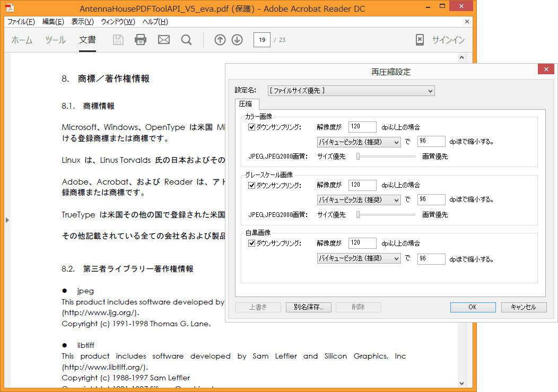The image size is (558, 392).
Task: Close the 再圧縮設定 dialog
Action: click(x=546, y=69)
